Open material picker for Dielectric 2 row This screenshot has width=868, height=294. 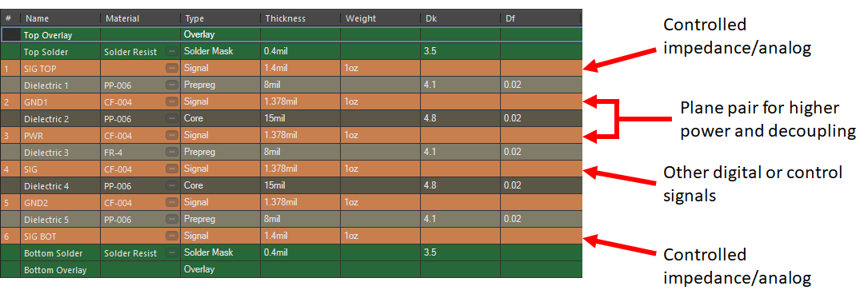(173, 118)
